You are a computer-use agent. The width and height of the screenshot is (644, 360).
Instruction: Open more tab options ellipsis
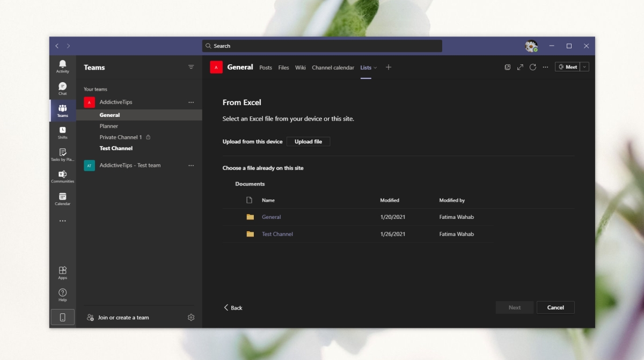[545, 67]
